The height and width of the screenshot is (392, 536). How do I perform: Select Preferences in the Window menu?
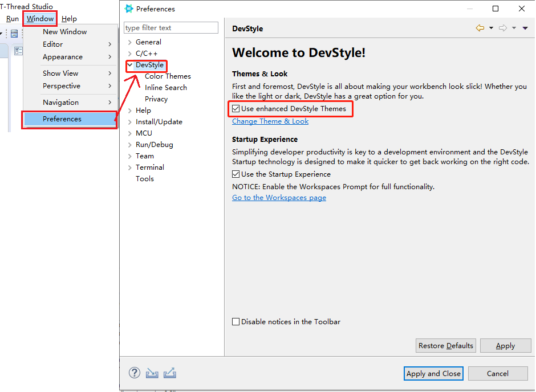click(70, 119)
